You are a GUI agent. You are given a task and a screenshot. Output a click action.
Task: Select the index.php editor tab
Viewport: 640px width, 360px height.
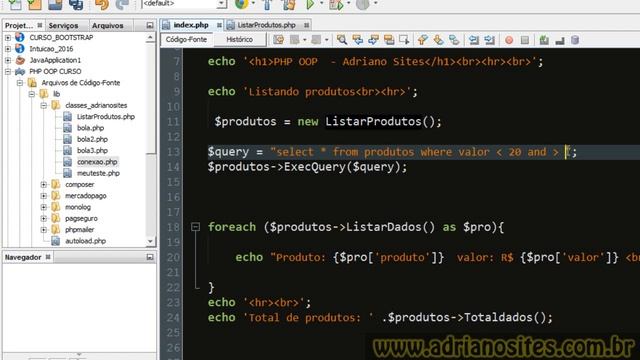pyautogui.click(x=191, y=25)
